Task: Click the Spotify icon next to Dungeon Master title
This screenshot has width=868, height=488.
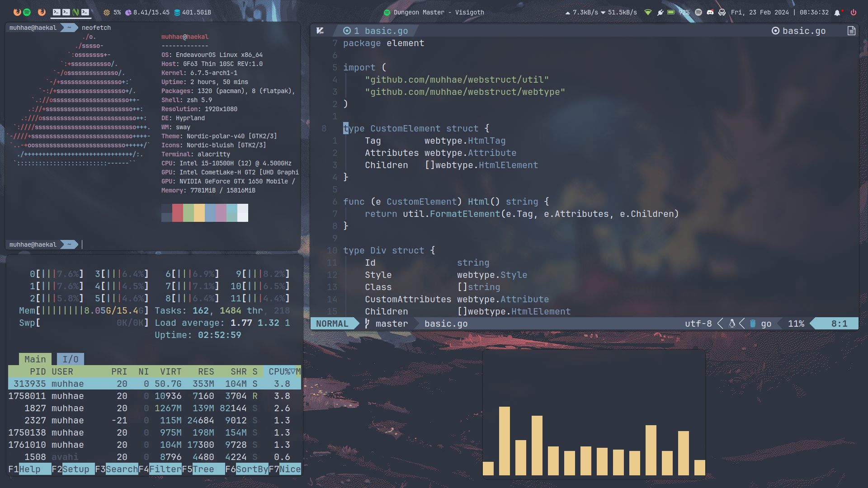Action: (387, 13)
